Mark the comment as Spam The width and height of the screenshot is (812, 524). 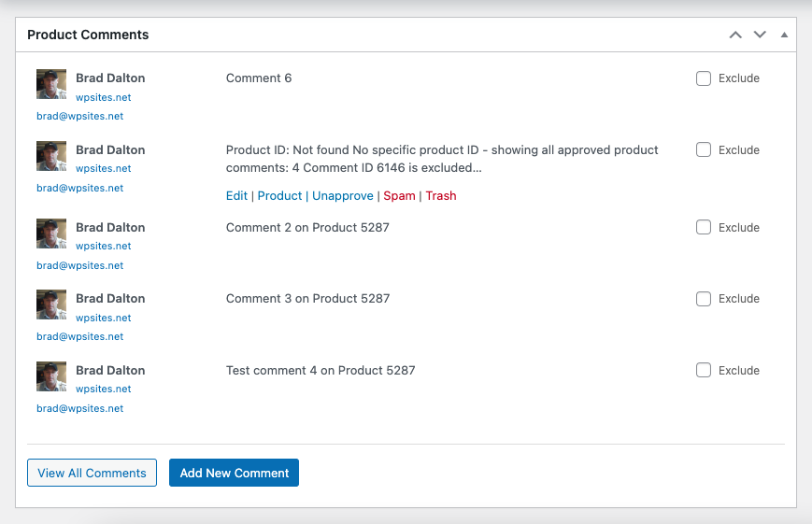point(399,196)
